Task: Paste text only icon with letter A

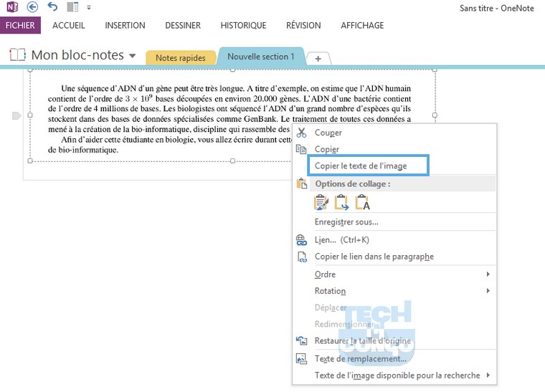Action: [362, 202]
